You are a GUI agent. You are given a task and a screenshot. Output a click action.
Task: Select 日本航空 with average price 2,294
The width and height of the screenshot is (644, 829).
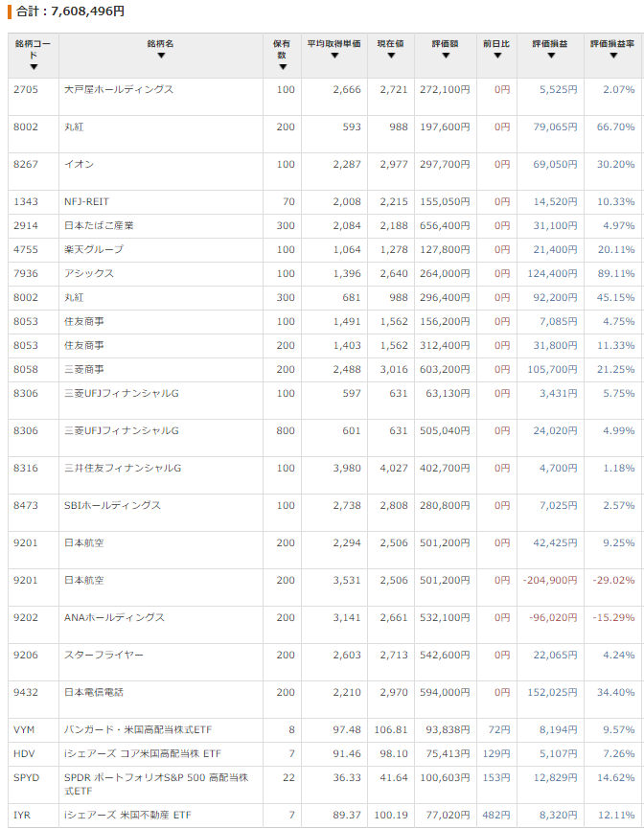coord(84,543)
